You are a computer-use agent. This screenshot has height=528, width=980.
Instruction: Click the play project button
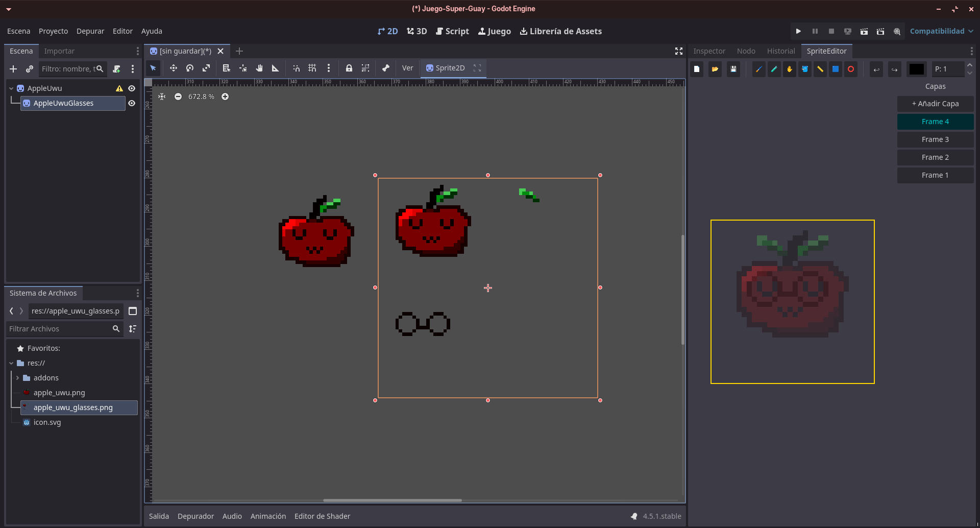pyautogui.click(x=798, y=31)
